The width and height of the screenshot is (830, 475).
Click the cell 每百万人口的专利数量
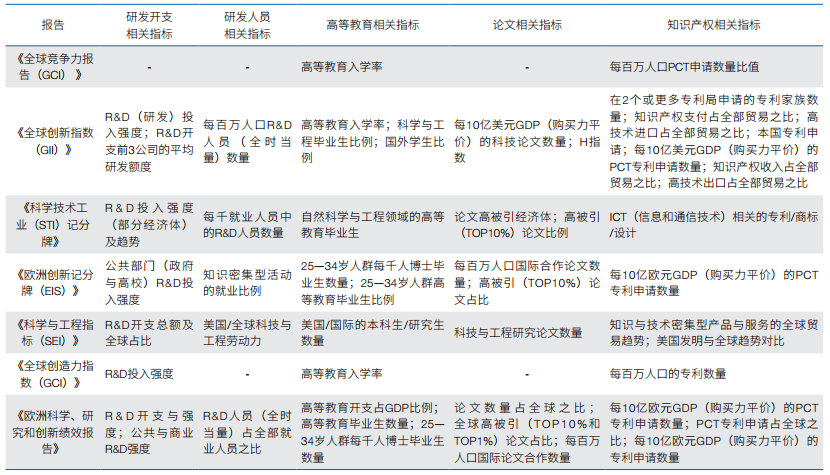[667, 374]
